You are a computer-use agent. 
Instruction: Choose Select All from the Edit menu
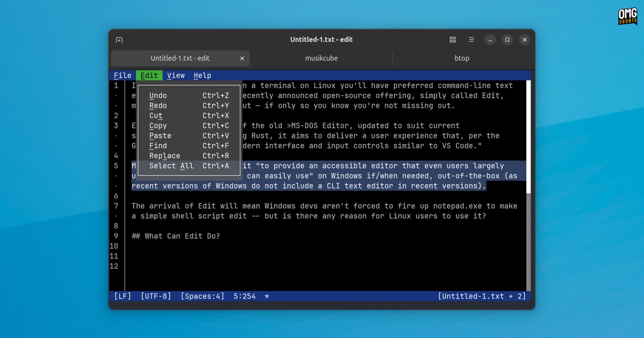189,166
